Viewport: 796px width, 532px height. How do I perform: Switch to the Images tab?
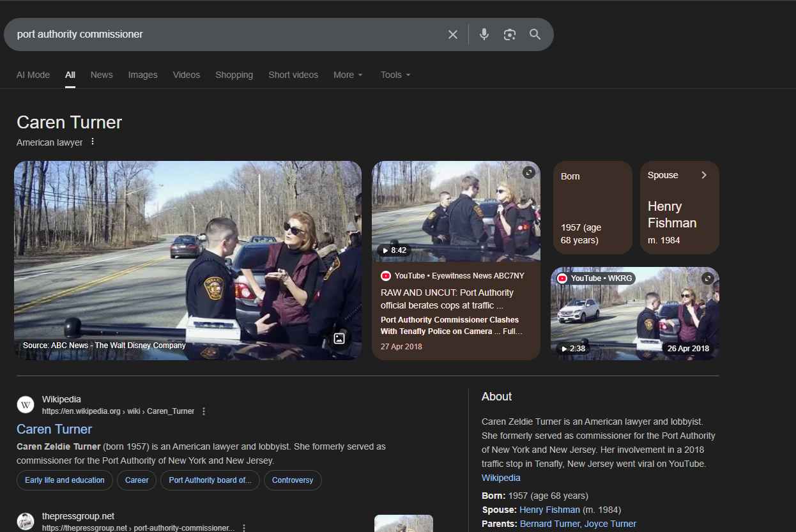[142, 75]
